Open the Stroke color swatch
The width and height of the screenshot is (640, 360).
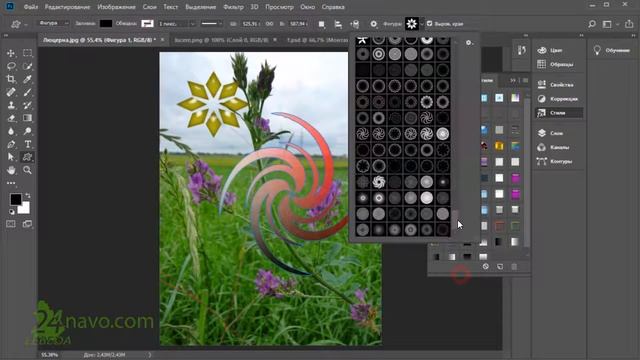click(147, 24)
